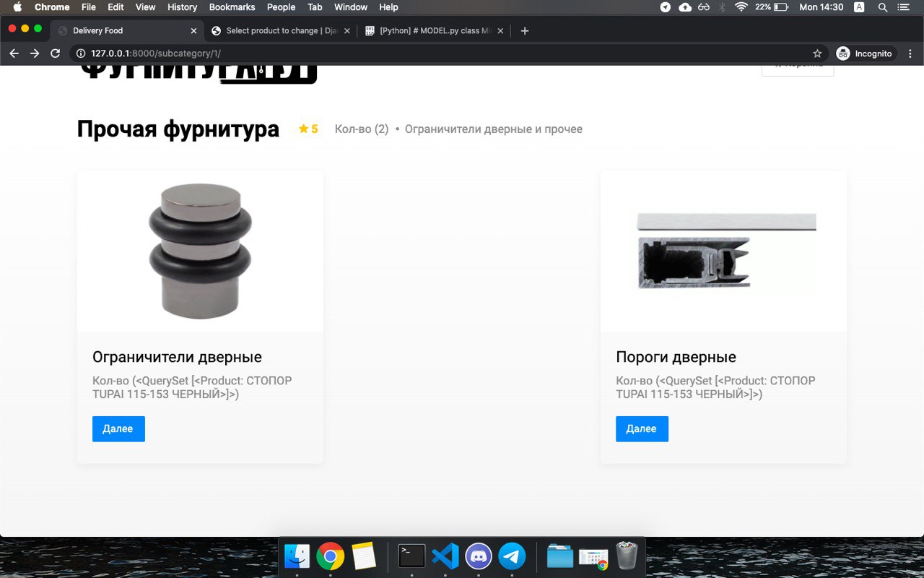Close the Select product to change tab
This screenshot has width=924, height=578.
click(347, 31)
